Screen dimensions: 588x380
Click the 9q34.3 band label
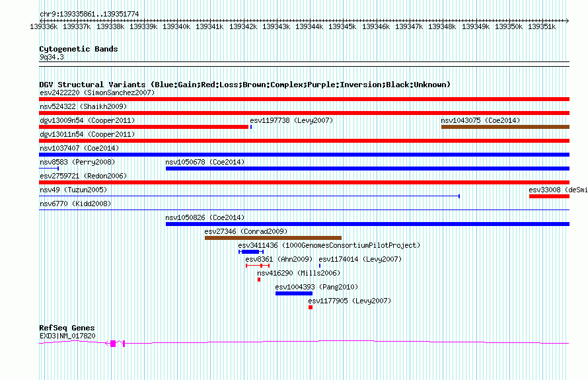(x=52, y=57)
